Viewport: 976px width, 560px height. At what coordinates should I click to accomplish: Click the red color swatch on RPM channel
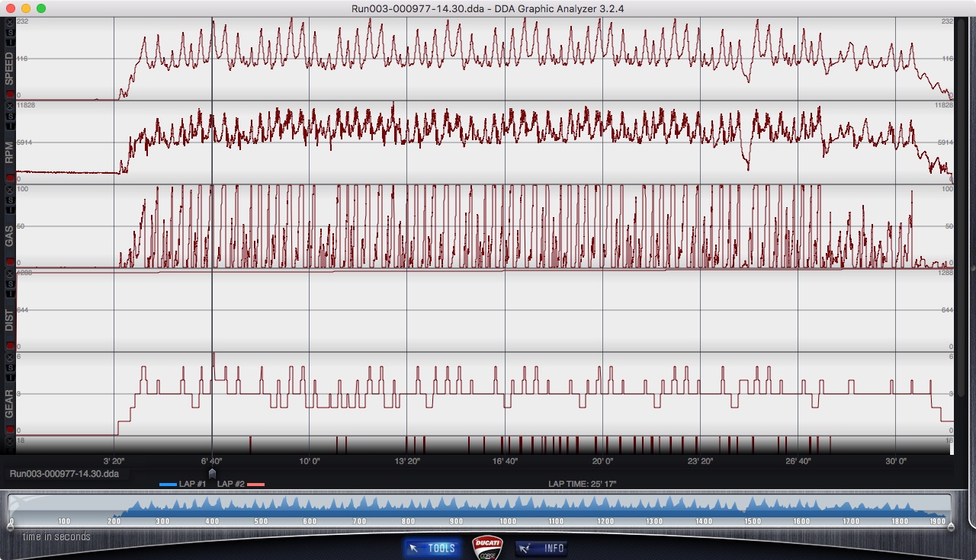(9, 178)
